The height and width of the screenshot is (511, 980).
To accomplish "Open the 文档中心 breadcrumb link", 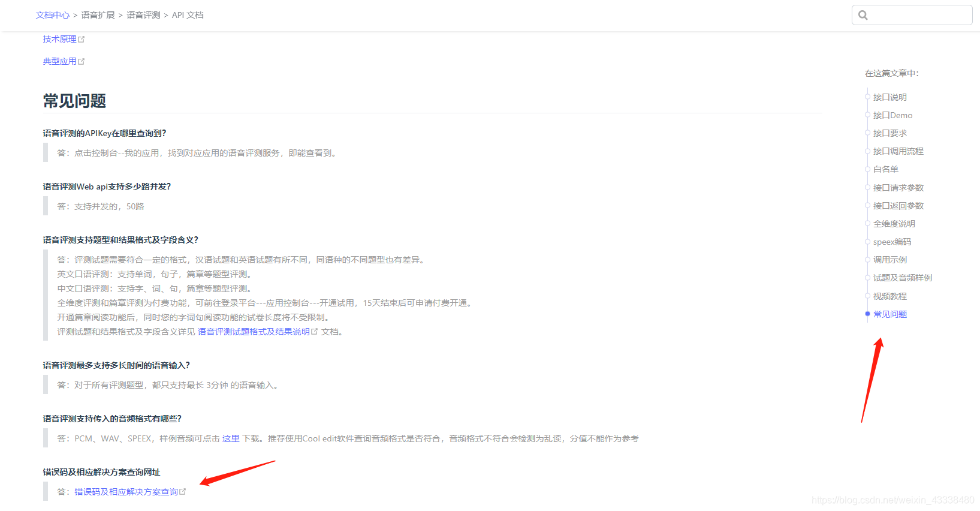I will [53, 15].
